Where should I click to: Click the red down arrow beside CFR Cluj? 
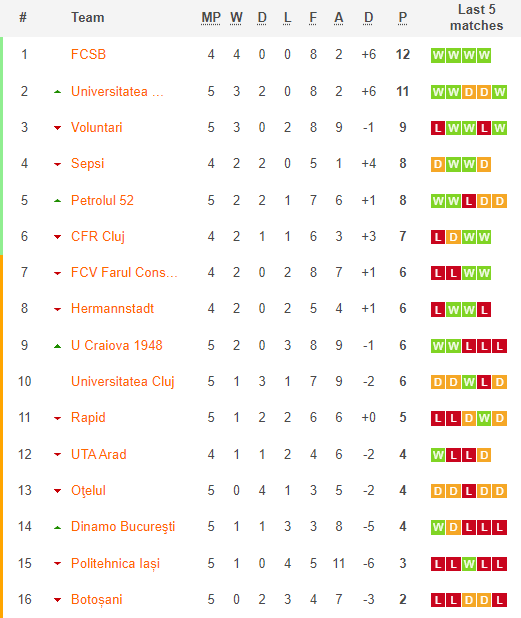coord(58,237)
